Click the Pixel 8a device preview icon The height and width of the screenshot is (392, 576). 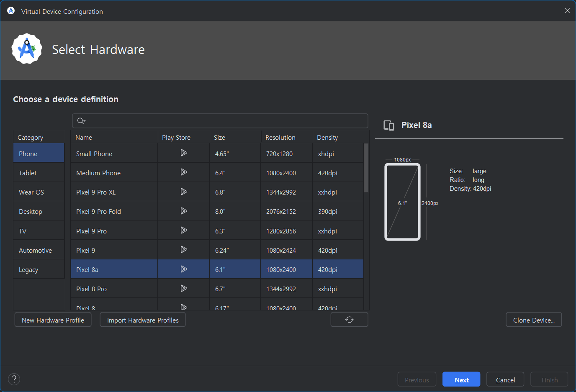[x=389, y=126]
